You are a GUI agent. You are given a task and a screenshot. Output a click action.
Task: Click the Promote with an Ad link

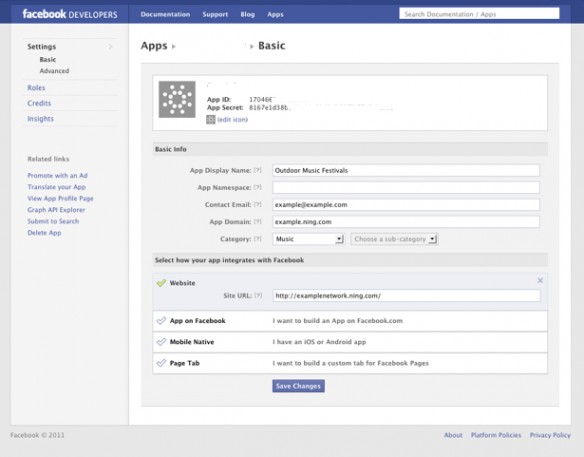pyautogui.click(x=57, y=175)
